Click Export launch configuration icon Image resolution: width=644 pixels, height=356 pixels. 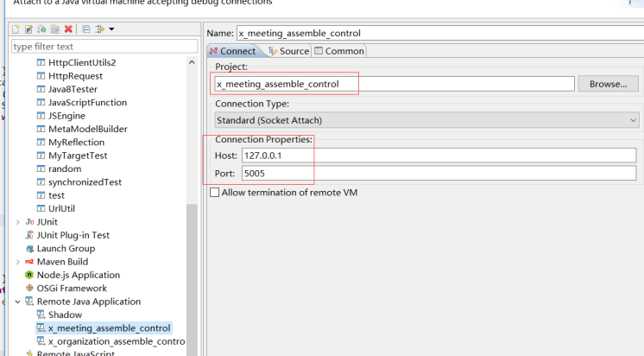click(x=41, y=29)
